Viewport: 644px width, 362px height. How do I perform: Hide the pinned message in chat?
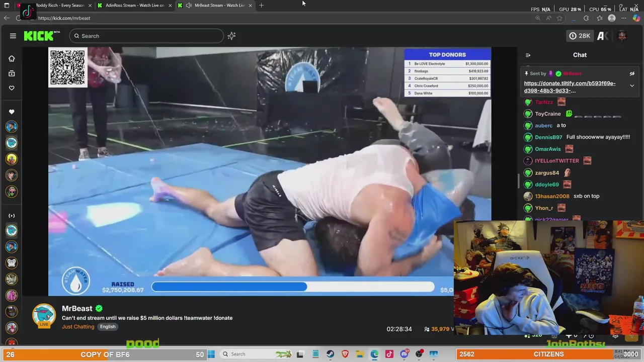pyautogui.click(x=632, y=73)
